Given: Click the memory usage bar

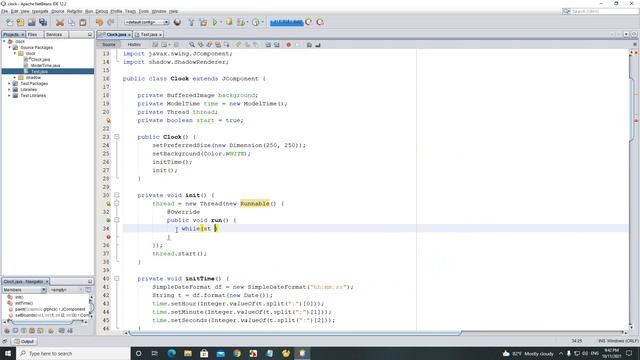Looking at the screenshot, I should coord(287,22).
